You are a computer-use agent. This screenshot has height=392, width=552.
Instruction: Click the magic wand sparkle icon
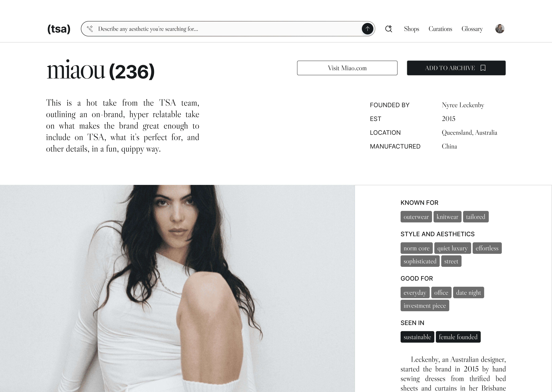point(90,29)
